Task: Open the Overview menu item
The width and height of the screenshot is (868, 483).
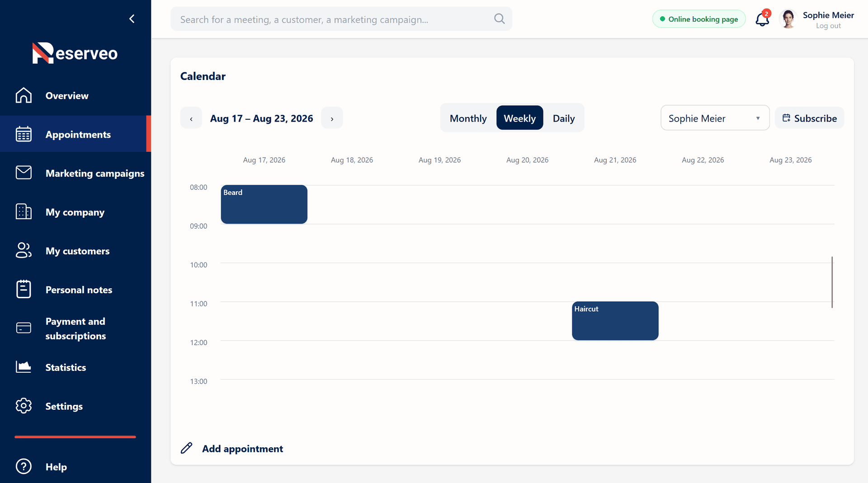Action: (75, 96)
